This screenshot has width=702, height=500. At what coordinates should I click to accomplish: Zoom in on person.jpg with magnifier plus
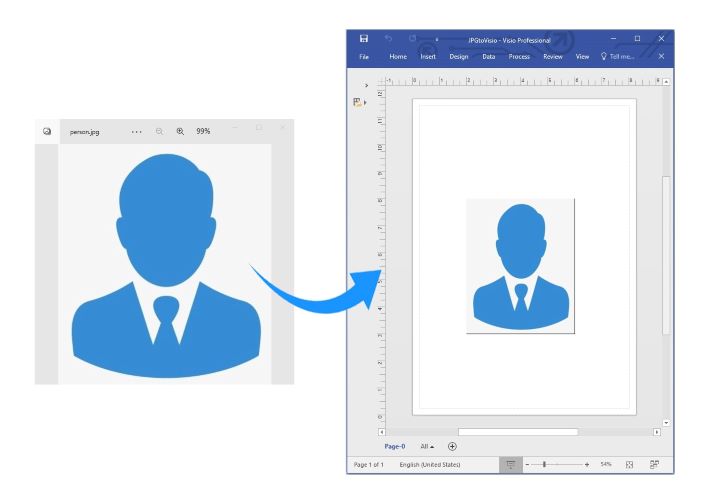180,131
